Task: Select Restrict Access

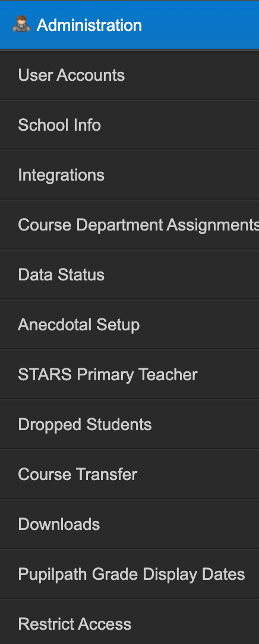Action: pos(129,624)
